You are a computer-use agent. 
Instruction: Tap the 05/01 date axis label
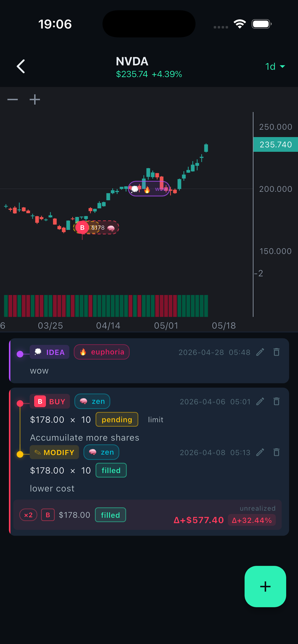point(166,326)
